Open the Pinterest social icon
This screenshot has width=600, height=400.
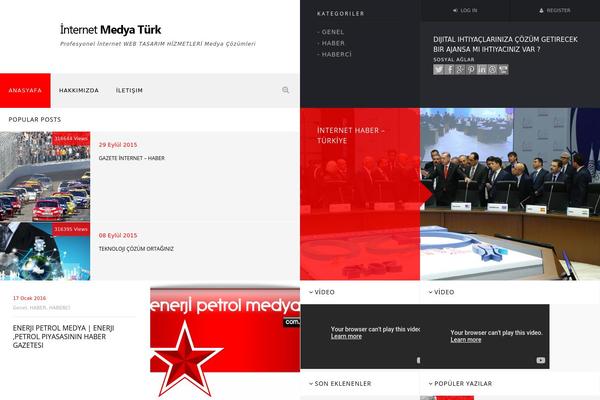pyautogui.click(x=471, y=69)
